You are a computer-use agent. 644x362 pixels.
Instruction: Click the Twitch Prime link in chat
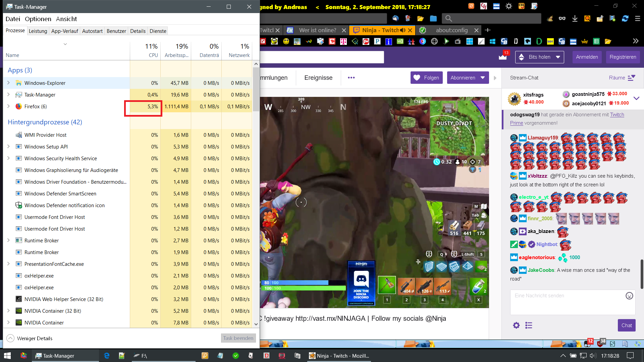coord(617,115)
